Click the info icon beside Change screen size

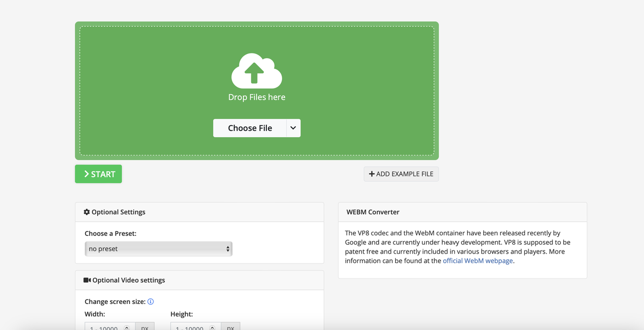click(x=150, y=301)
